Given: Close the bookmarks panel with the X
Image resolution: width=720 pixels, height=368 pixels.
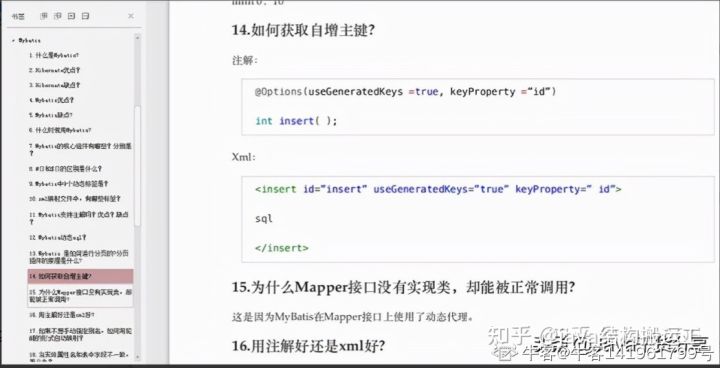Looking at the screenshot, I should (131, 16).
